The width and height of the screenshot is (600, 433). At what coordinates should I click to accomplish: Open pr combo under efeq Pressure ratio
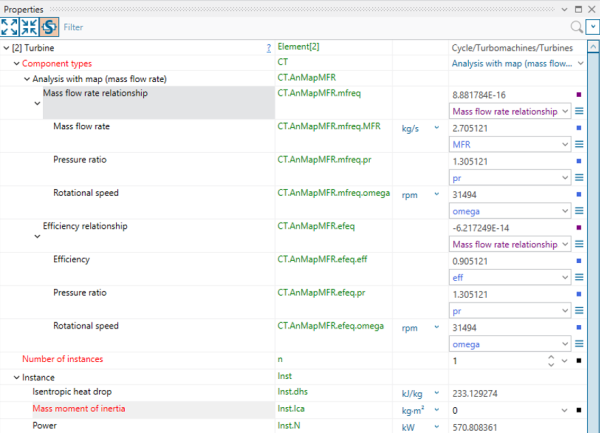point(510,311)
